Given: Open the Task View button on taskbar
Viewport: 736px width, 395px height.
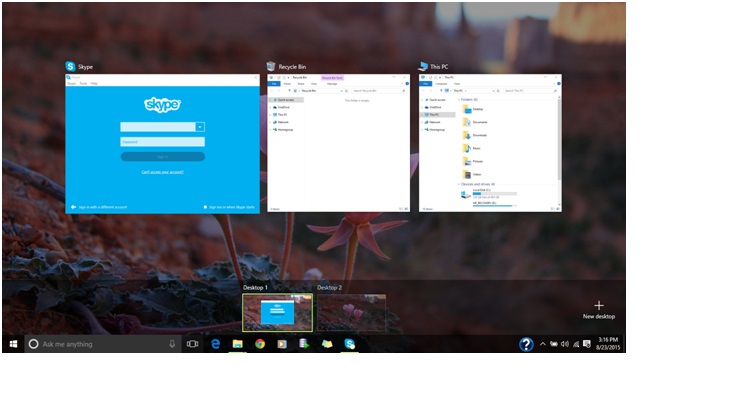Looking at the screenshot, I should tap(192, 344).
